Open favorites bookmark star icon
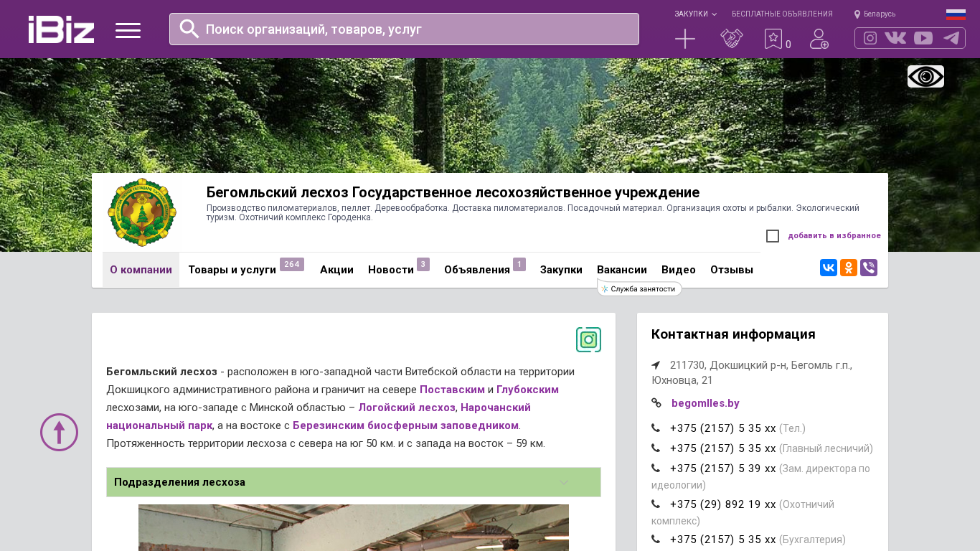This screenshot has width=980, height=551. (x=773, y=39)
